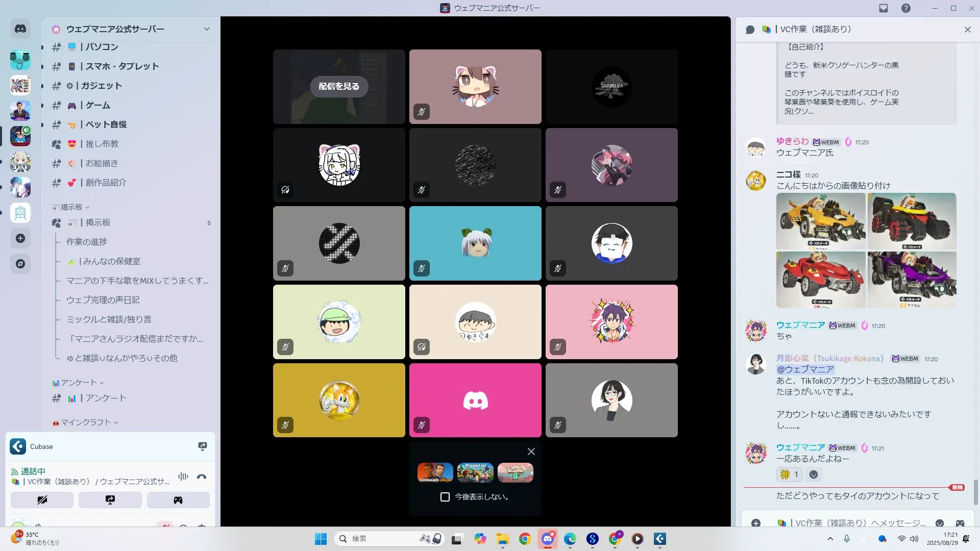
Task: Click the 配信を見る button
Action: click(339, 86)
